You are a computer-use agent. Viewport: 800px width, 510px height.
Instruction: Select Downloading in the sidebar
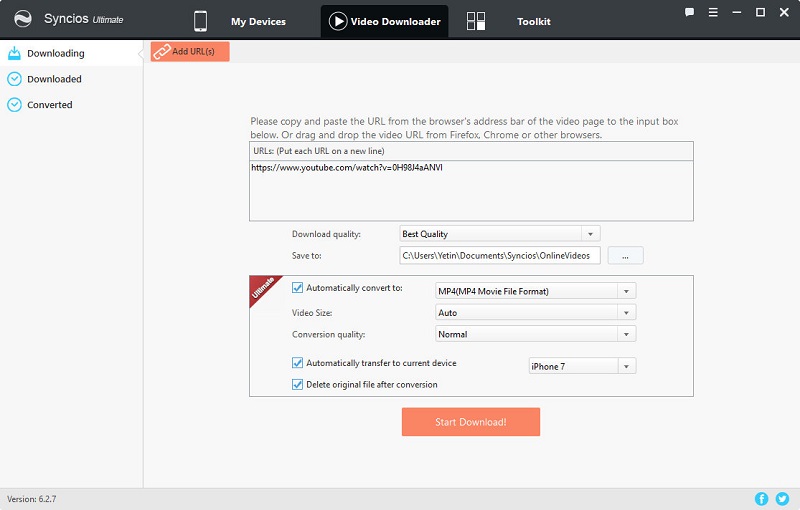pyautogui.click(x=71, y=53)
